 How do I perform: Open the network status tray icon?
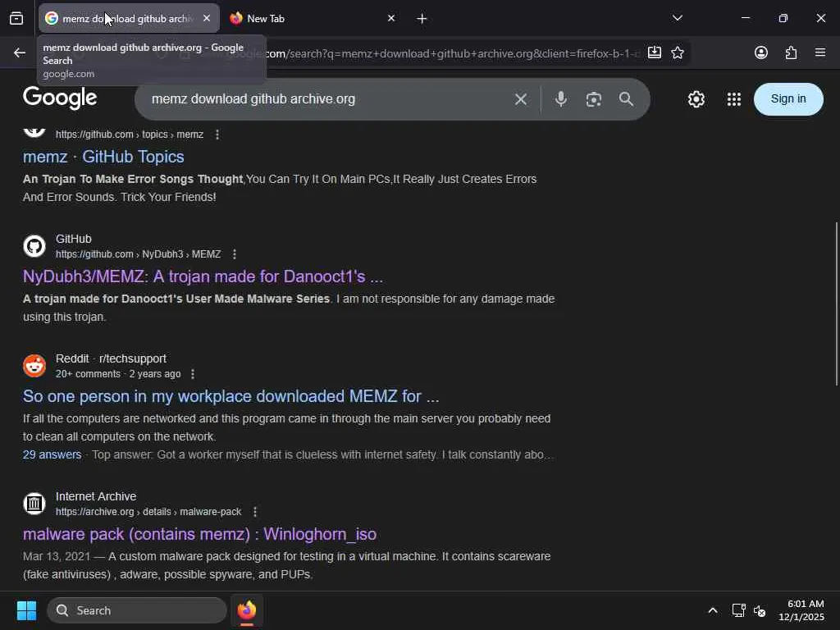point(739,610)
